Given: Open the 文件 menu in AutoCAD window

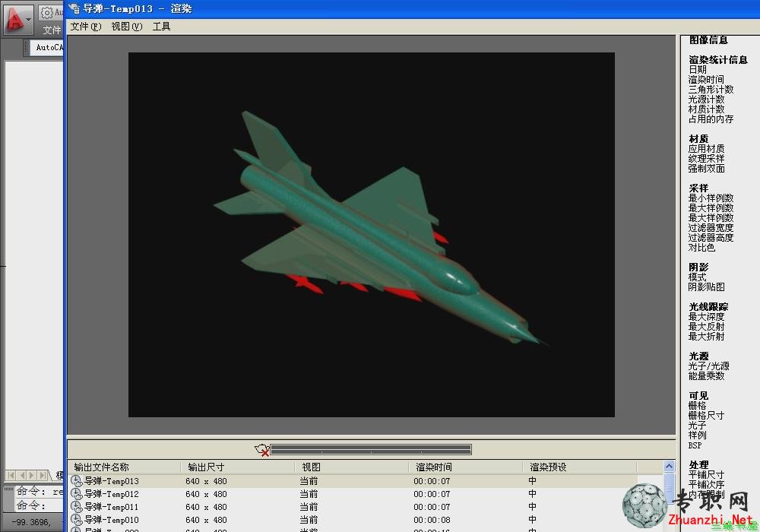Looking at the screenshot, I should click(x=52, y=30).
